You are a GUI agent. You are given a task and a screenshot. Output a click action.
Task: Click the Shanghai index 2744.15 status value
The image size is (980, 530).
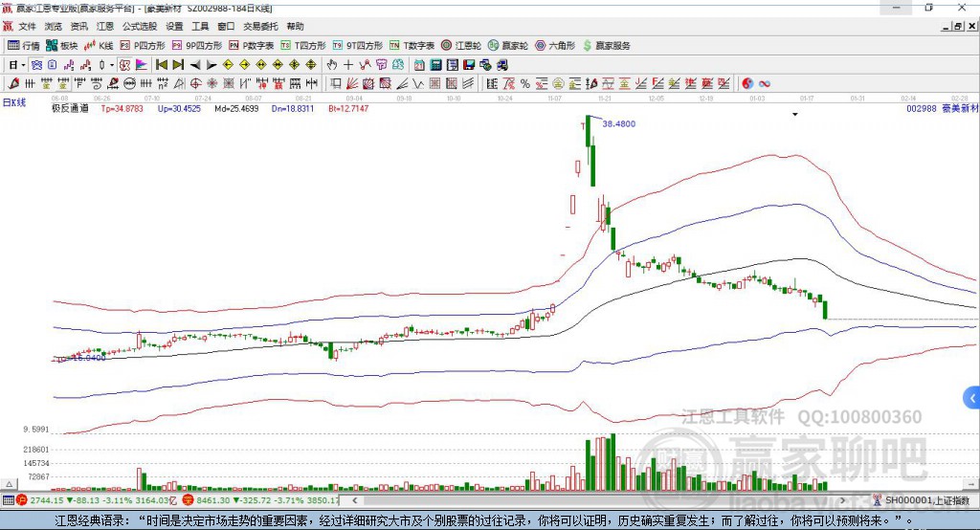tap(46, 500)
